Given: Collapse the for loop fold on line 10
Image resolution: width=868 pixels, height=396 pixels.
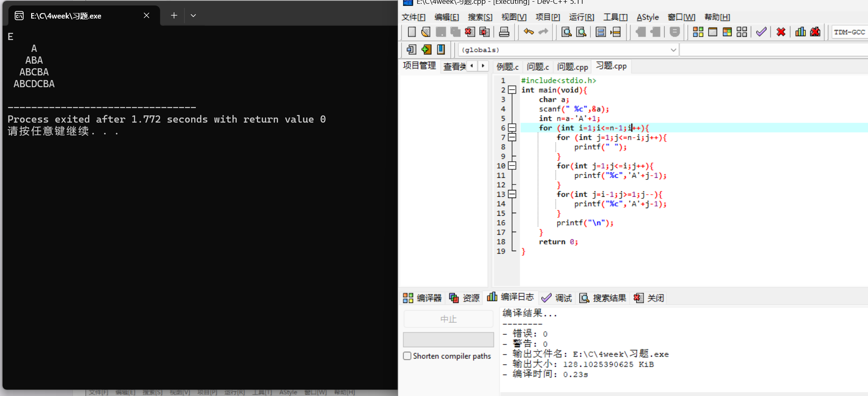Looking at the screenshot, I should tap(512, 166).
